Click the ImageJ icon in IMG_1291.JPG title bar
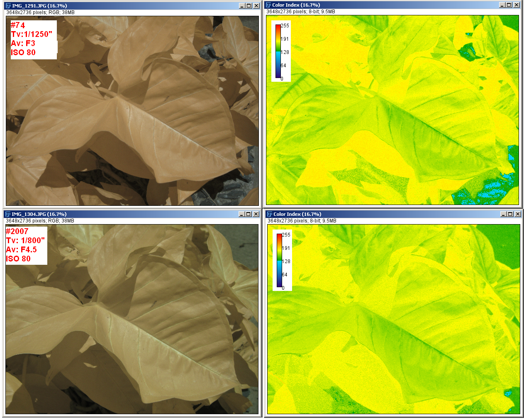The width and height of the screenshot is (524, 420). pyautogui.click(x=8, y=6)
